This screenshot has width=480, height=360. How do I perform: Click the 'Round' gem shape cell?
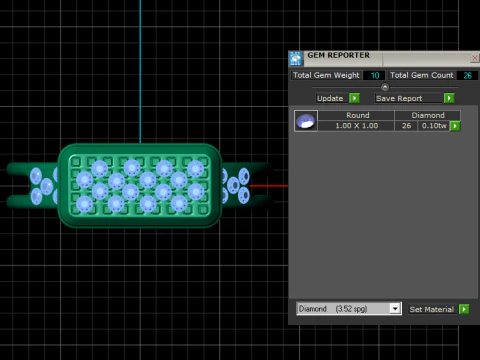coord(356,115)
